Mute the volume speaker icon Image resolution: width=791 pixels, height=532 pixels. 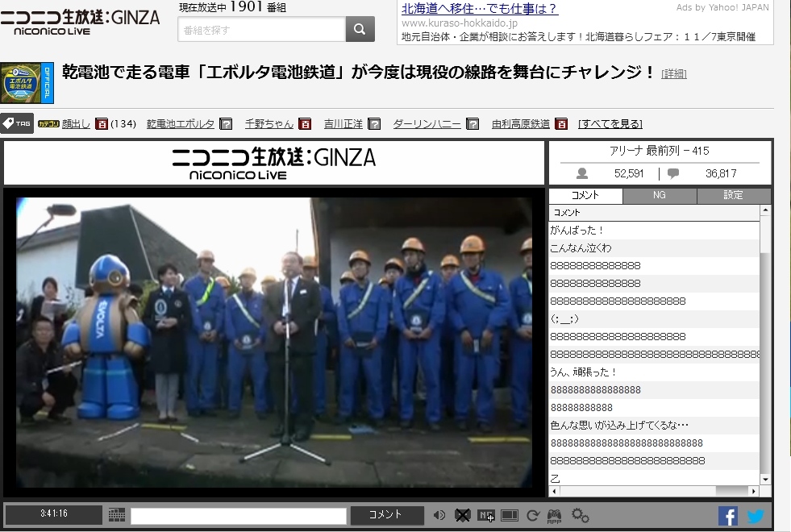tap(439, 515)
